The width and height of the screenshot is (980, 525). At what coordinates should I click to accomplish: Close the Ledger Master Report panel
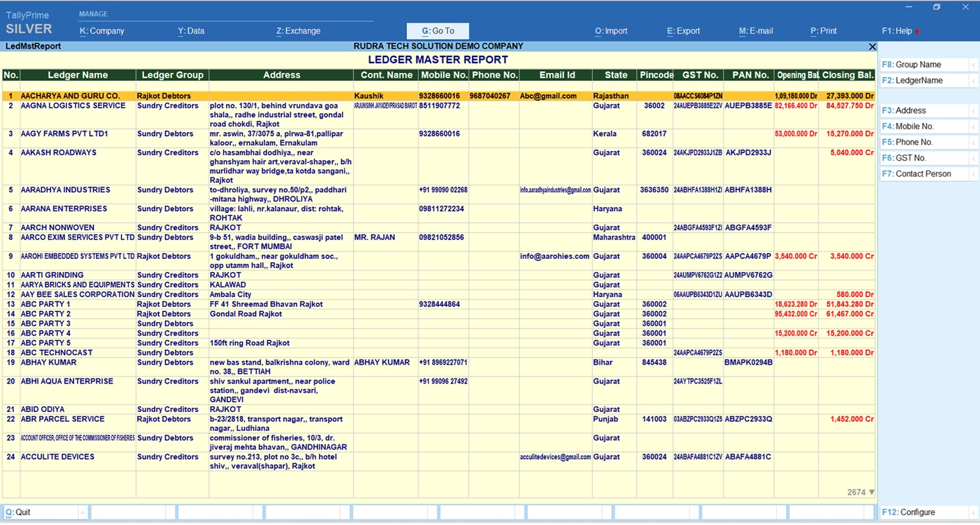pos(872,47)
